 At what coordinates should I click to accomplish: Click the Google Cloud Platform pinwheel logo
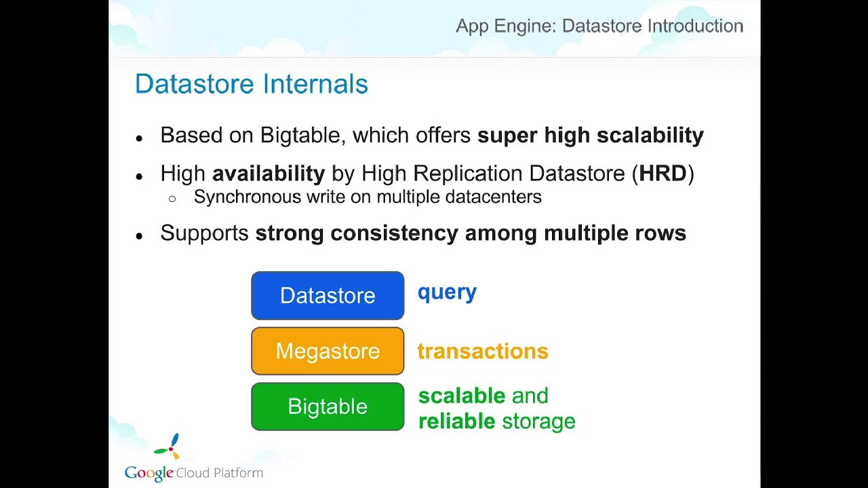tap(169, 446)
